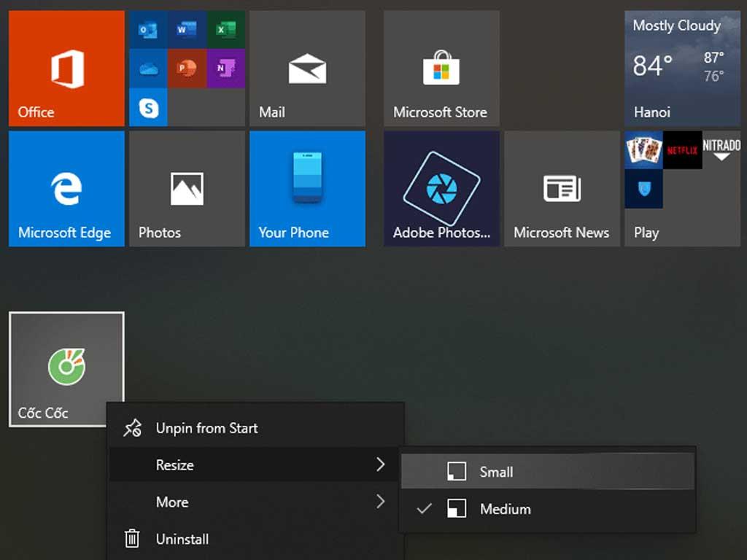The image size is (747, 560).
Task: Choose Uninstall from the context menu
Action: pyautogui.click(x=181, y=539)
